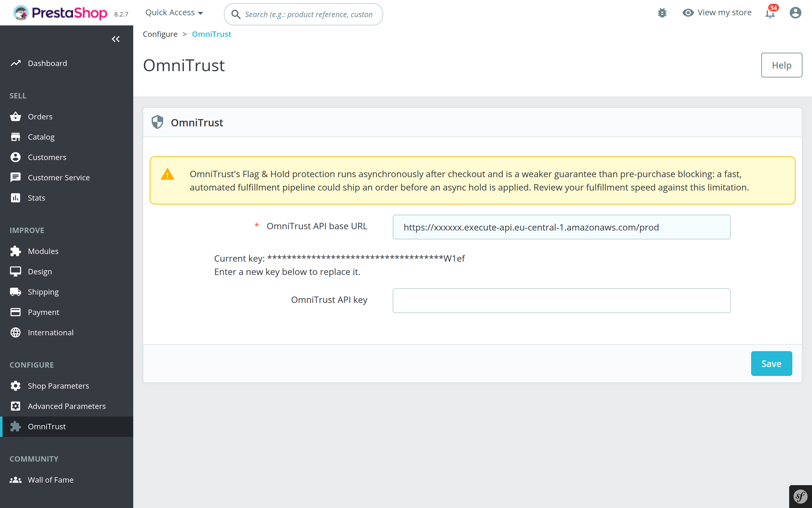This screenshot has width=812, height=508.
Task: Click the OmniTrust breadcrumb link
Action: (x=211, y=34)
